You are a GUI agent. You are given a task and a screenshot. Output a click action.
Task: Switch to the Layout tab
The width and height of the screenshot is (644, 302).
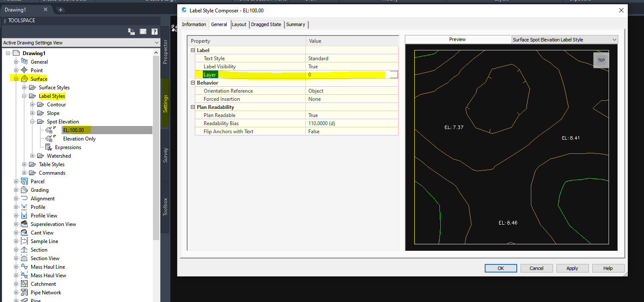click(240, 24)
